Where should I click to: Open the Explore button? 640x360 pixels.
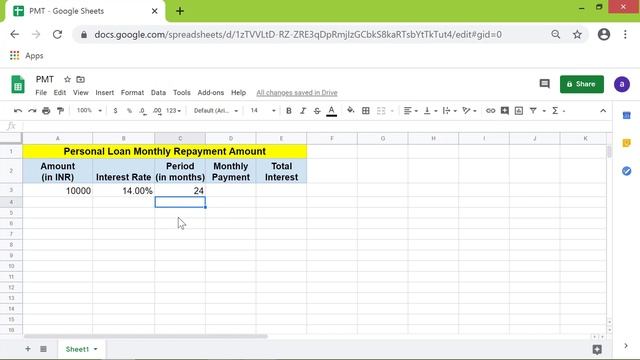click(597, 349)
